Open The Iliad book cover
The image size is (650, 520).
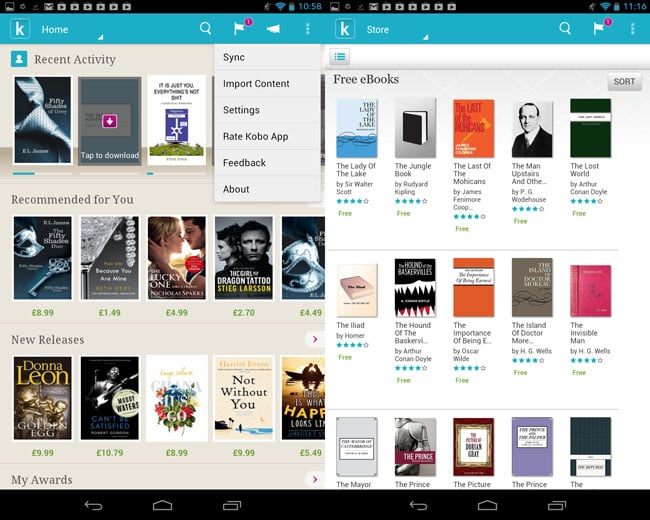point(357,291)
